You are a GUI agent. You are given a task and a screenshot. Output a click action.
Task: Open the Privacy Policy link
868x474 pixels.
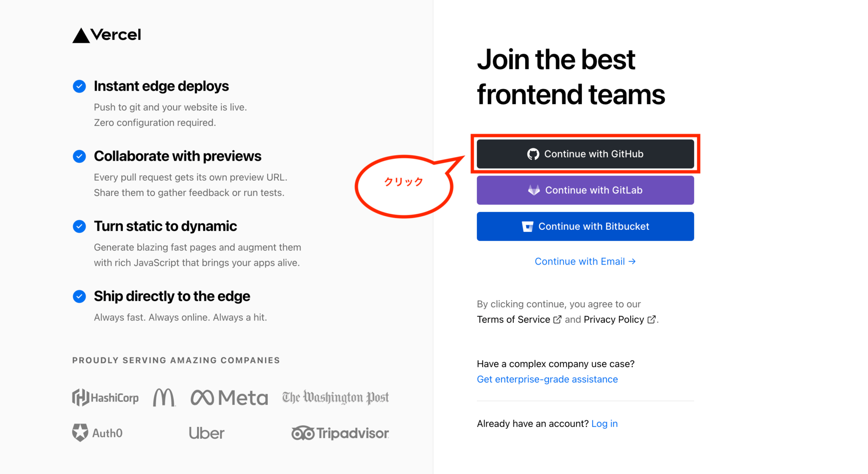614,320
